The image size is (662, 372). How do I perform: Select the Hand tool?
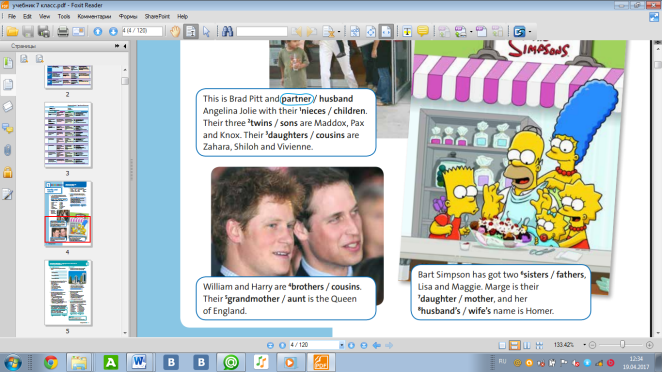point(175,32)
